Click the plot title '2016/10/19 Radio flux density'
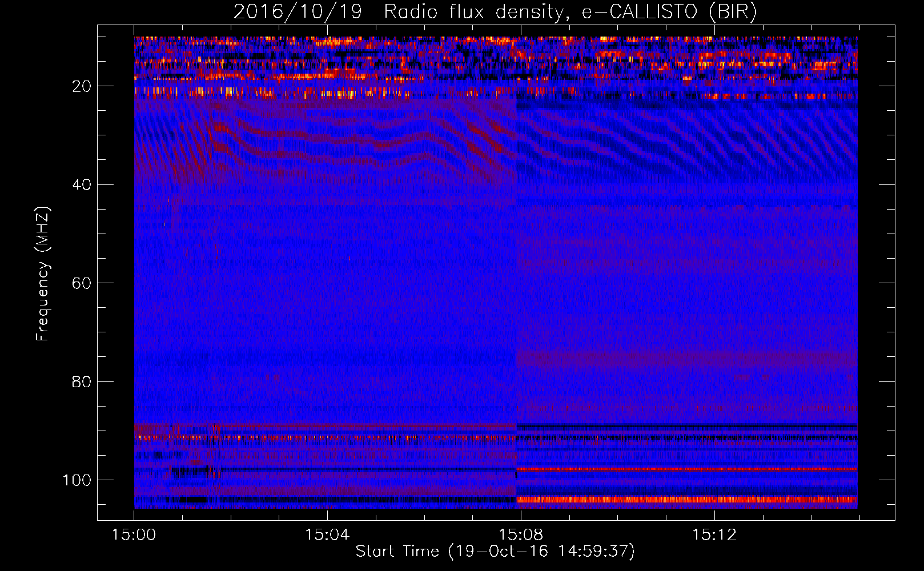 pos(495,12)
